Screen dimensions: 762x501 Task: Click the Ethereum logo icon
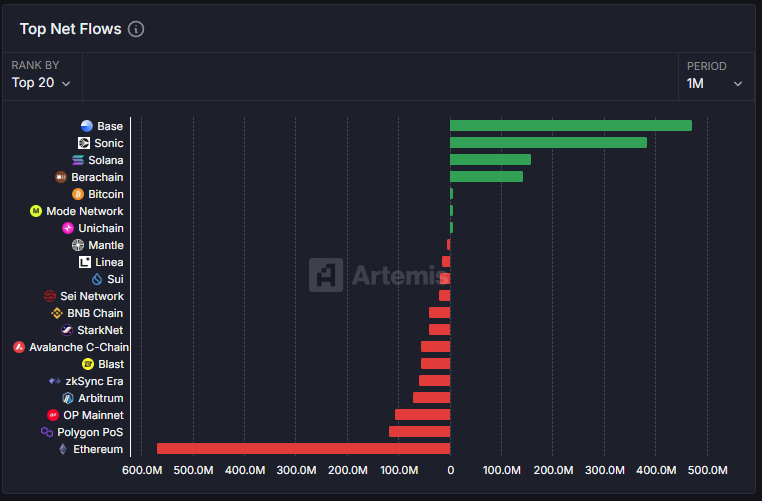coord(62,449)
